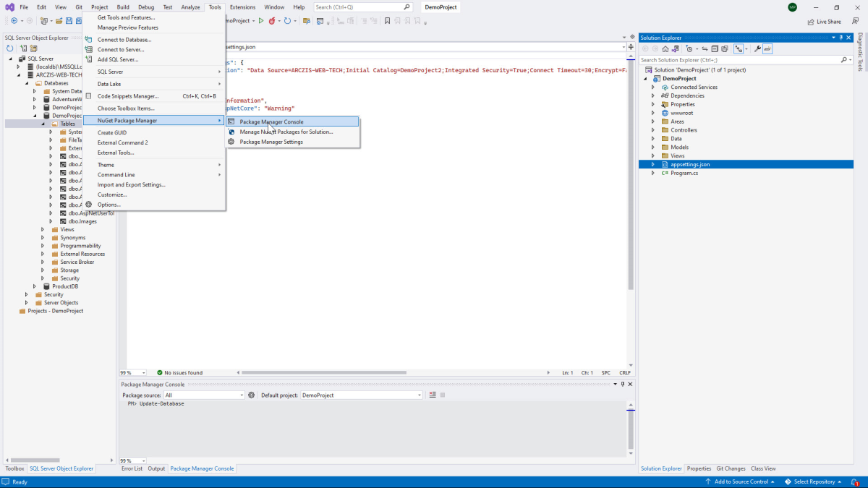Click the Live Share button label
Image resolution: width=868 pixels, height=488 pixels.
829,22
